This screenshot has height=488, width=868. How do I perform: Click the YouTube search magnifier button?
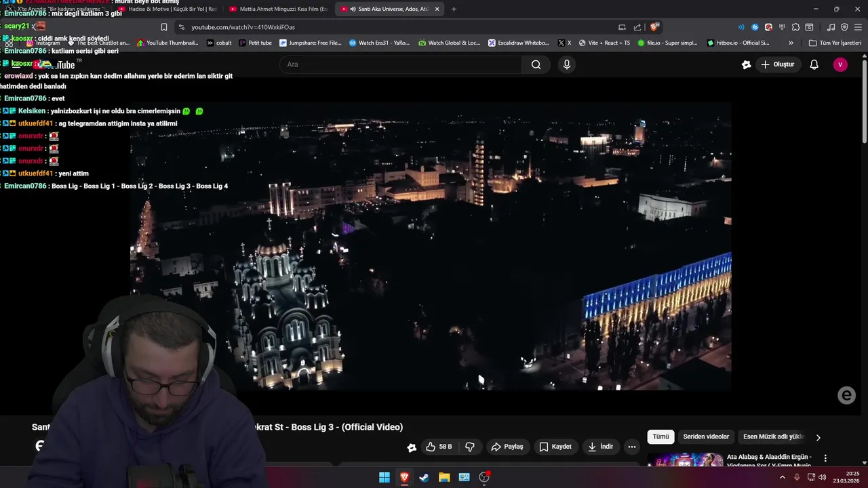pyautogui.click(x=536, y=64)
